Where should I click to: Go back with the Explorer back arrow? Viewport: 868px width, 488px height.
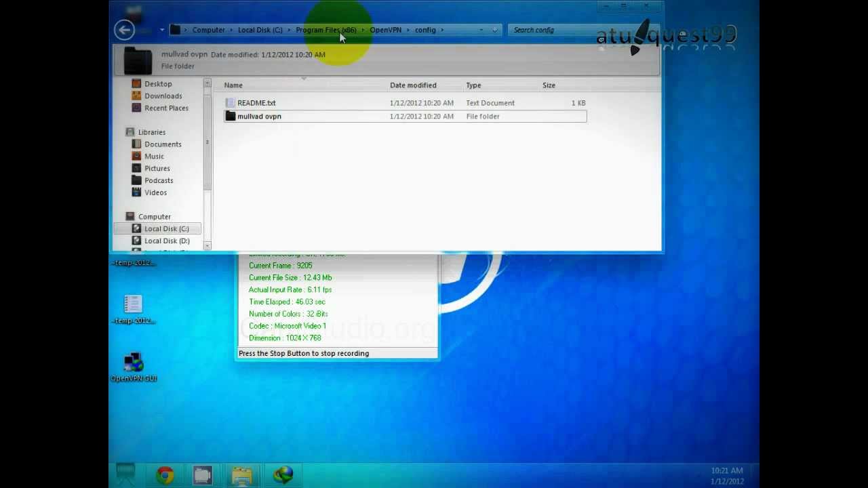point(124,29)
